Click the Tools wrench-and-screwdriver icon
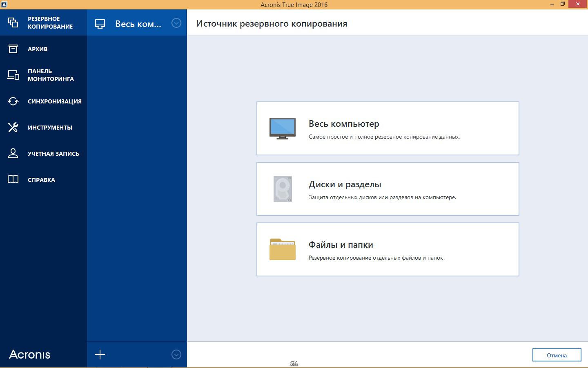Image resolution: width=588 pixels, height=368 pixels. pyautogui.click(x=13, y=127)
